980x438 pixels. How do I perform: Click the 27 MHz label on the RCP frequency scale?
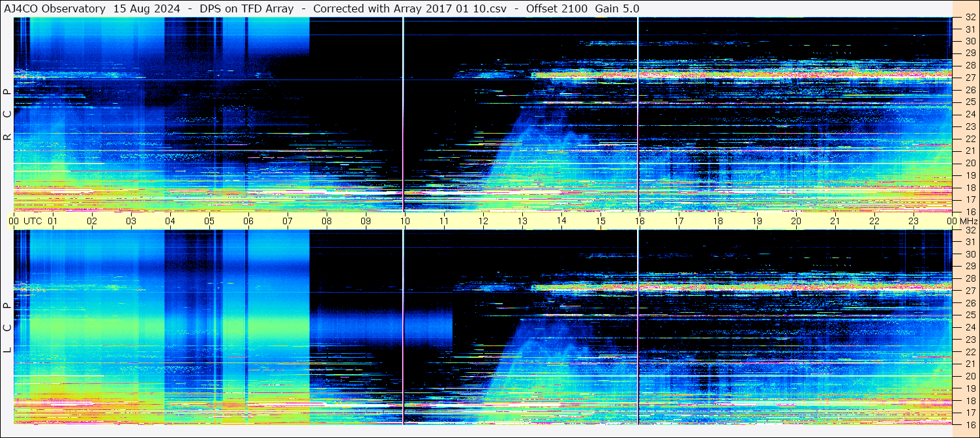pyautogui.click(x=970, y=78)
